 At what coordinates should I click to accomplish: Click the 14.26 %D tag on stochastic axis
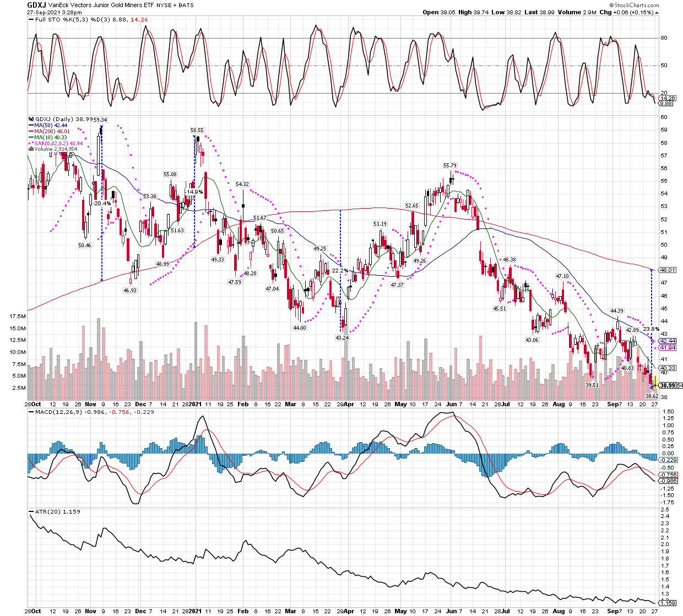point(666,98)
